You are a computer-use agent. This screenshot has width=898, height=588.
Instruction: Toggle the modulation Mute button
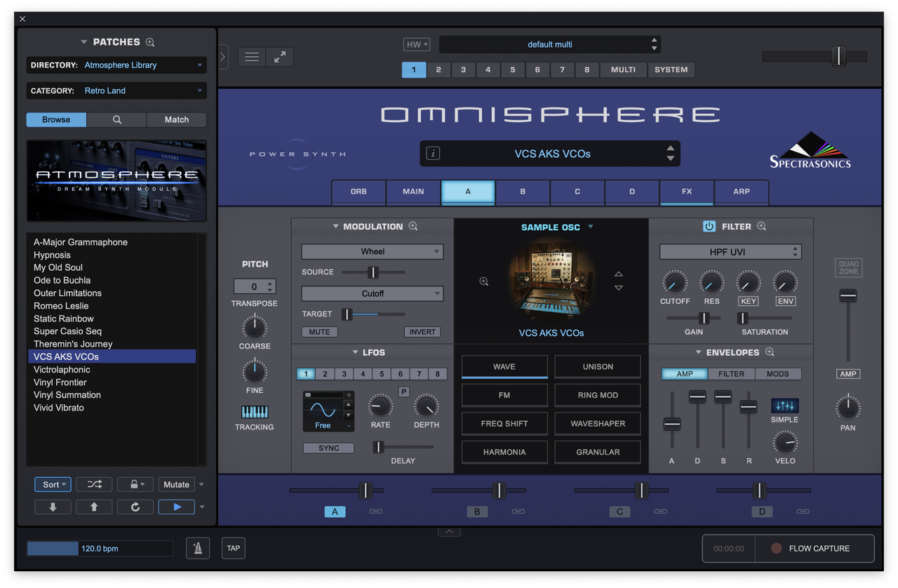click(319, 332)
